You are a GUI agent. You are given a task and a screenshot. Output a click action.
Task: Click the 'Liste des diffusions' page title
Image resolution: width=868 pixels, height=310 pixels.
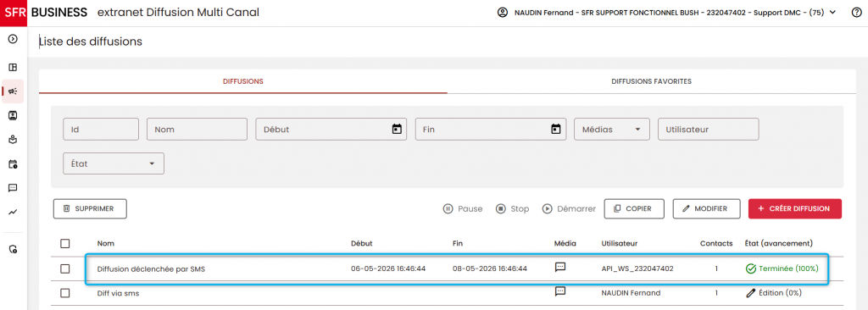[90, 42]
